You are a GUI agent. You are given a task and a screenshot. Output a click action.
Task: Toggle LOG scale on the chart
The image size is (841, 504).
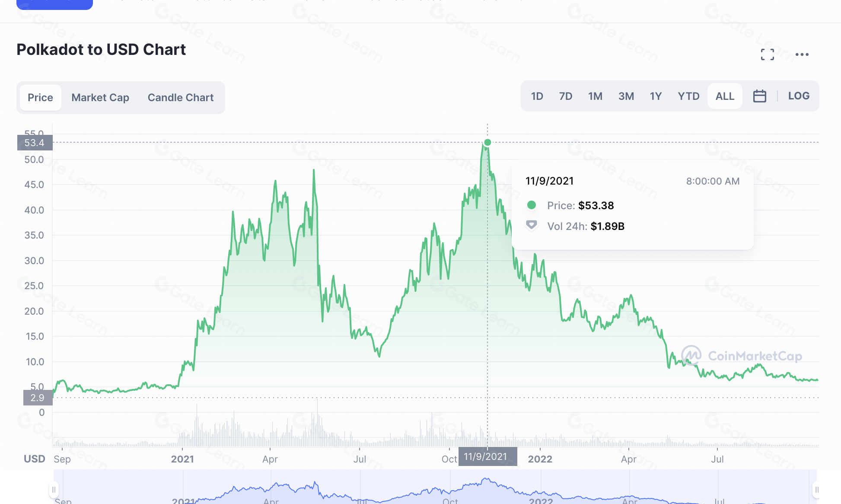pos(798,96)
